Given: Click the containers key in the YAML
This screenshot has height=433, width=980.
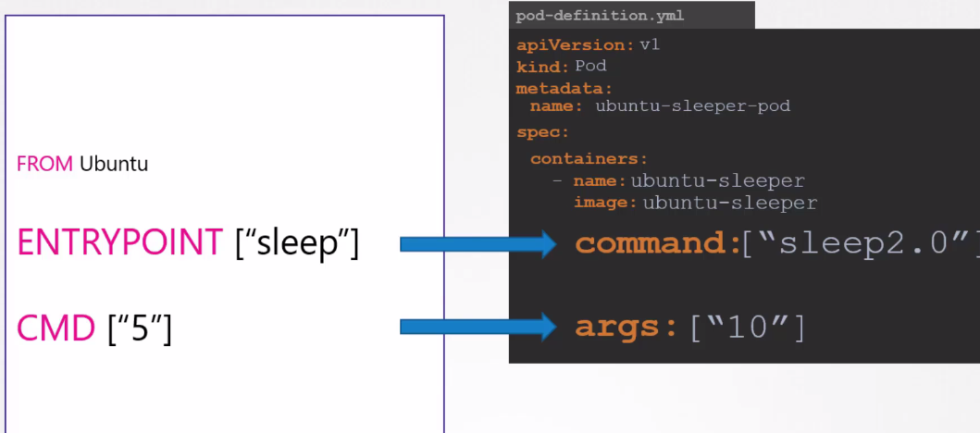Looking at the screenshot, I should (589, 159).
